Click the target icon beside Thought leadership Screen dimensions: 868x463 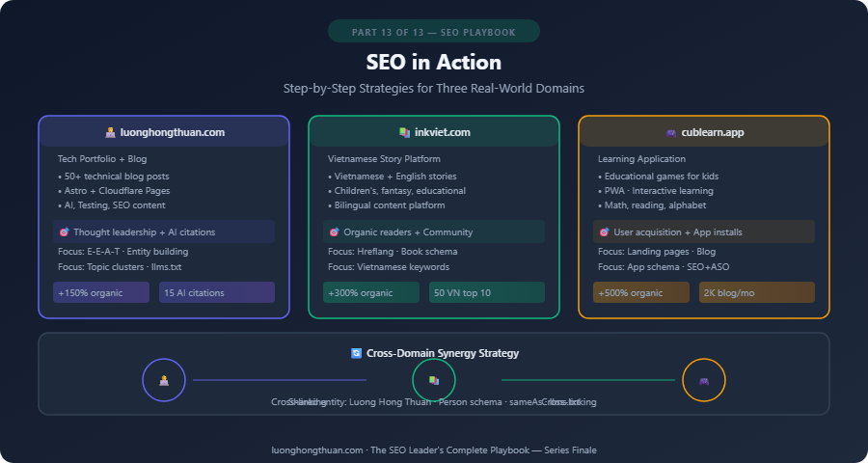tap(64, 232)
